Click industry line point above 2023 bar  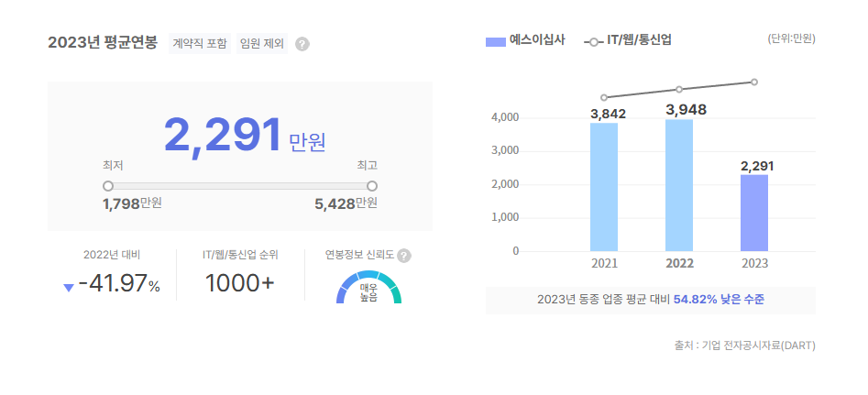click(x=754, y=82)
